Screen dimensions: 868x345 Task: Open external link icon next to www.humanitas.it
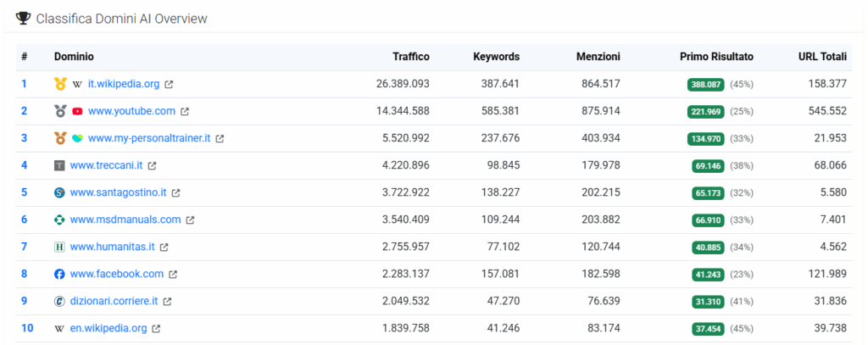(164, 247)
